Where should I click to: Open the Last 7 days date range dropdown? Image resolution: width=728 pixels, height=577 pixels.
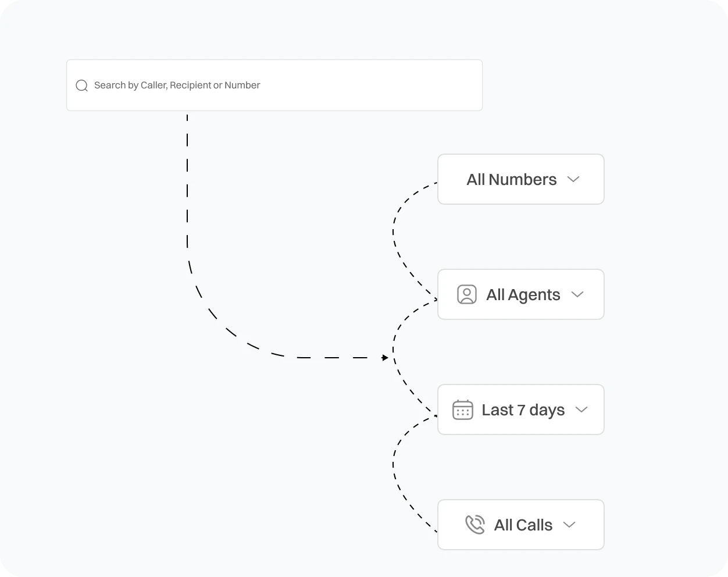pos(520,409)
